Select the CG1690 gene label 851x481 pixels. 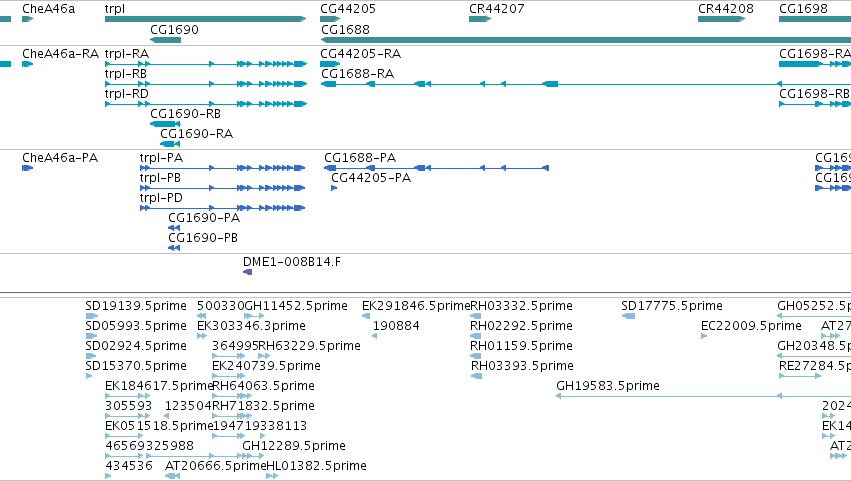click(x=174, y=29)
